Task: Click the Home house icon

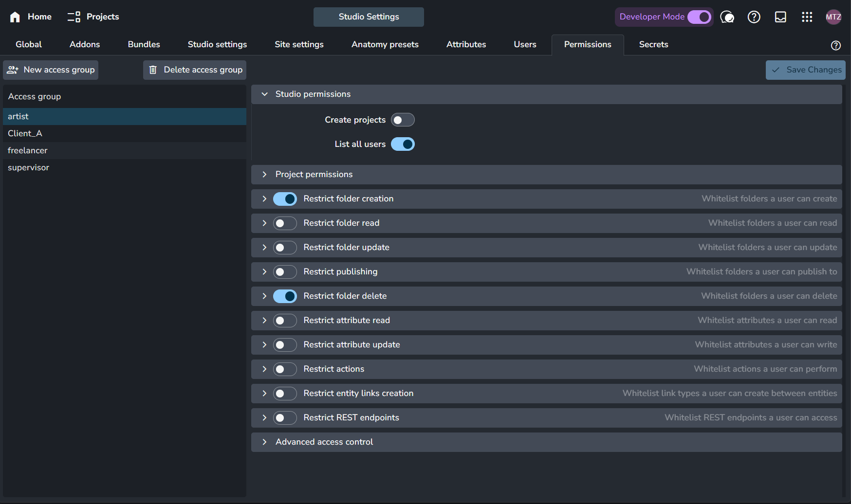Action: [15, 17]
